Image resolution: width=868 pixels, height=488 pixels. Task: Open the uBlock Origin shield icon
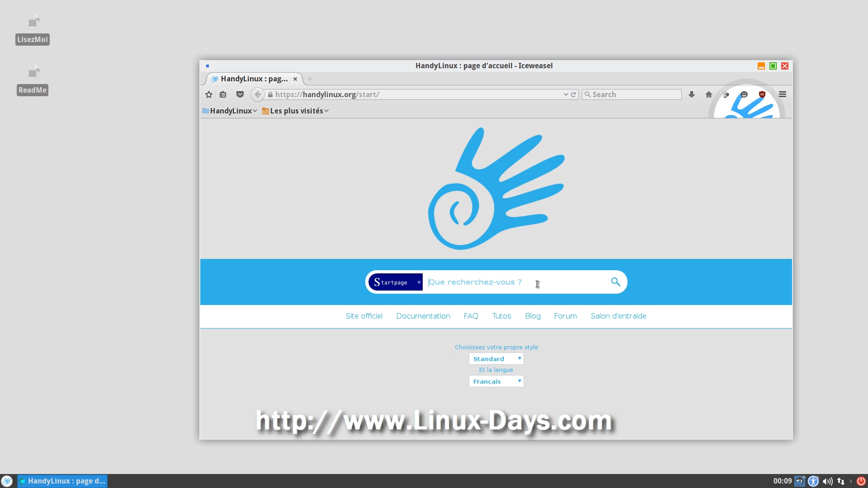click(x=762, y=94)
